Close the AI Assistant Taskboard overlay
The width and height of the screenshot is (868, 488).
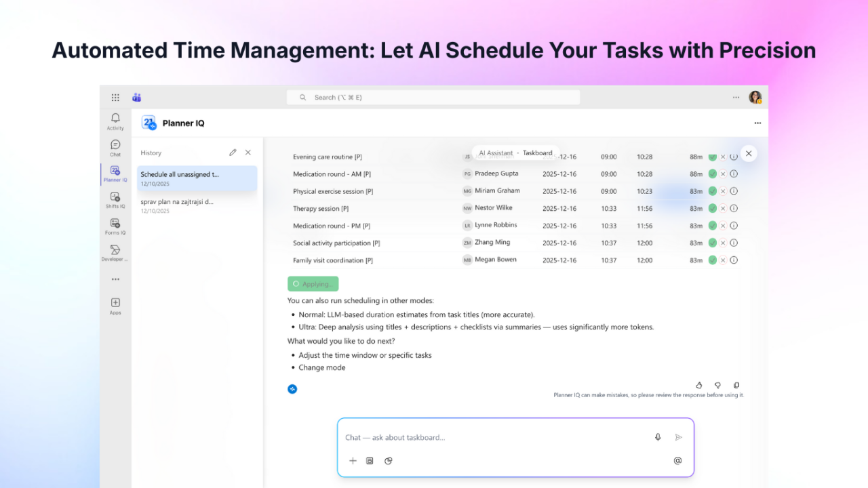coord(749,154)
